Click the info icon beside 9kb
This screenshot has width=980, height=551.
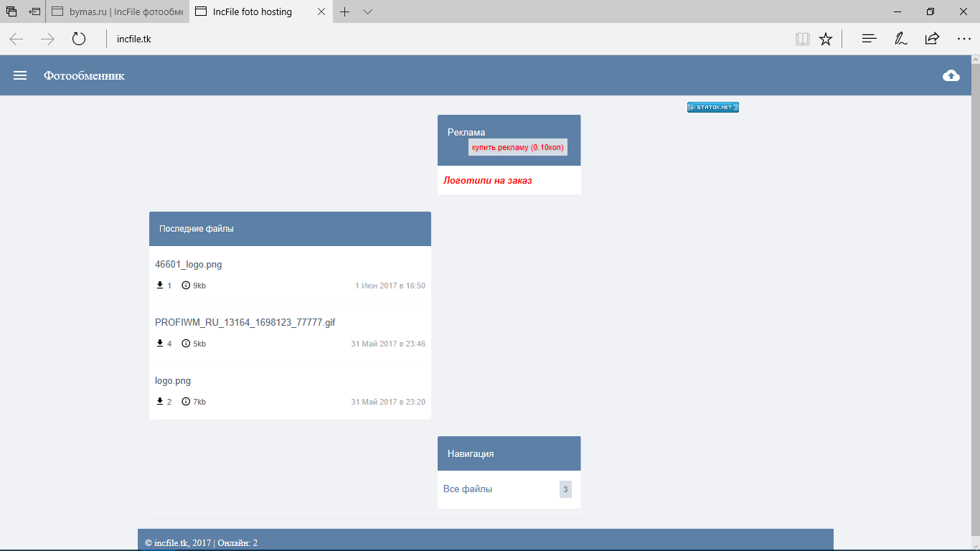tap(186, 286)
